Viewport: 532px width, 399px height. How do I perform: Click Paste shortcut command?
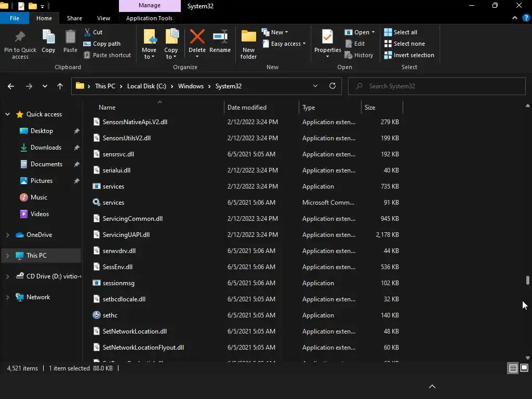point(107,55)
